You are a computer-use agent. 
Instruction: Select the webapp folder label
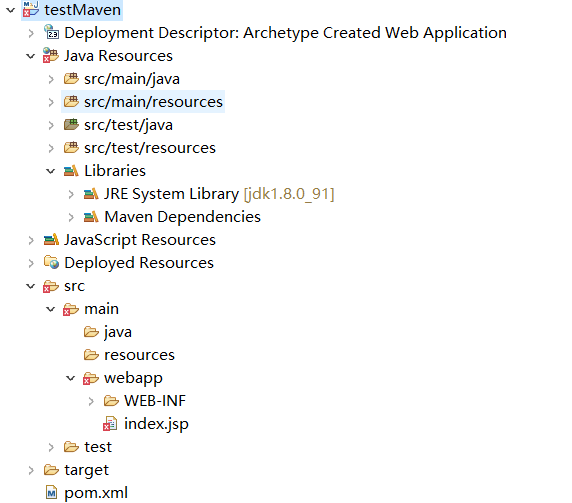coord(133,378)
